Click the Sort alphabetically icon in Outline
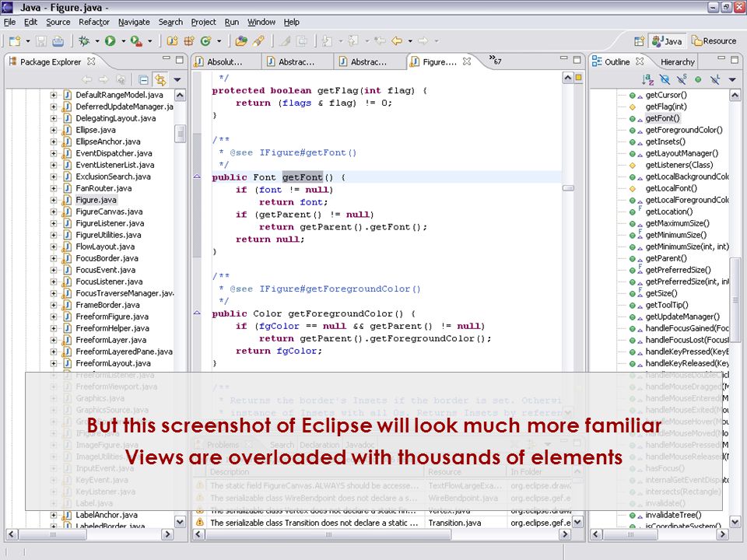 (x=647, y=79)
